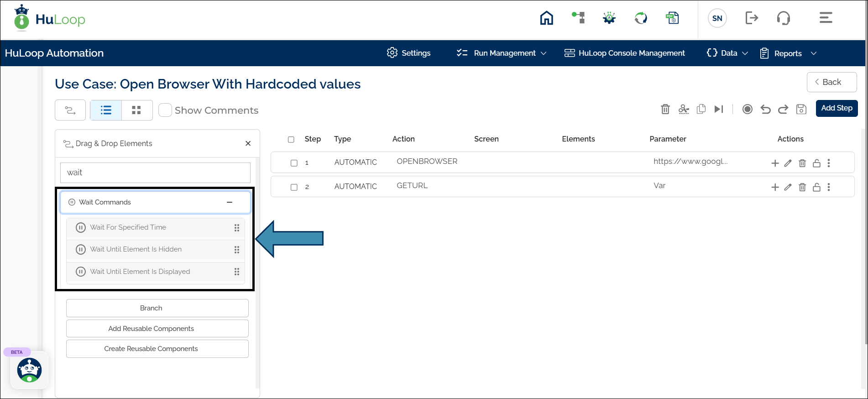This screenshot has height=399, width=868.
Task: Check the step 1 OPENBROWSER checkbox
Action: 294,163
